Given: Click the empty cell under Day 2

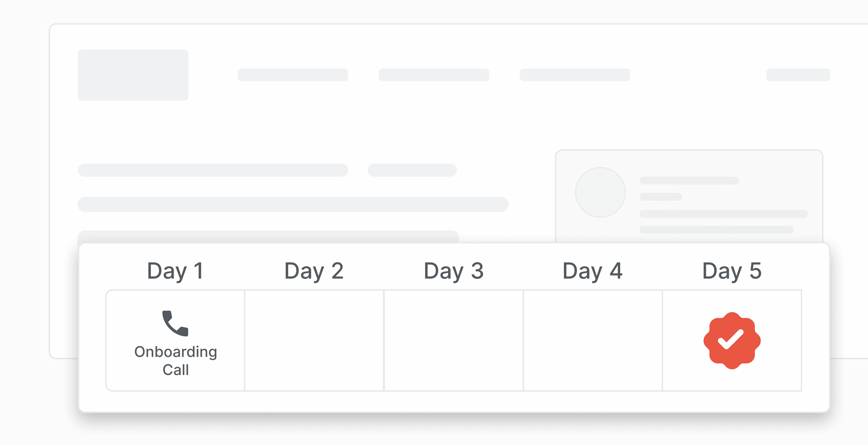Looking at the screenshot, I should [x=314, y=340].
